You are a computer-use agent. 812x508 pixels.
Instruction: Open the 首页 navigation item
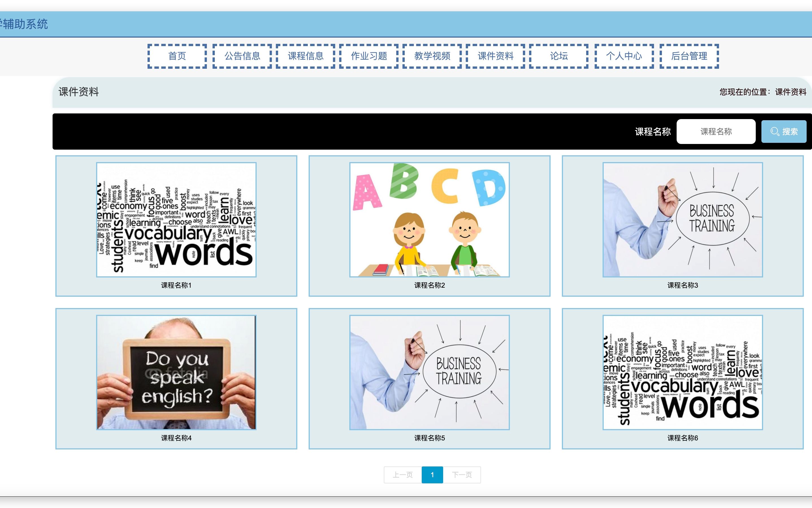177,56
